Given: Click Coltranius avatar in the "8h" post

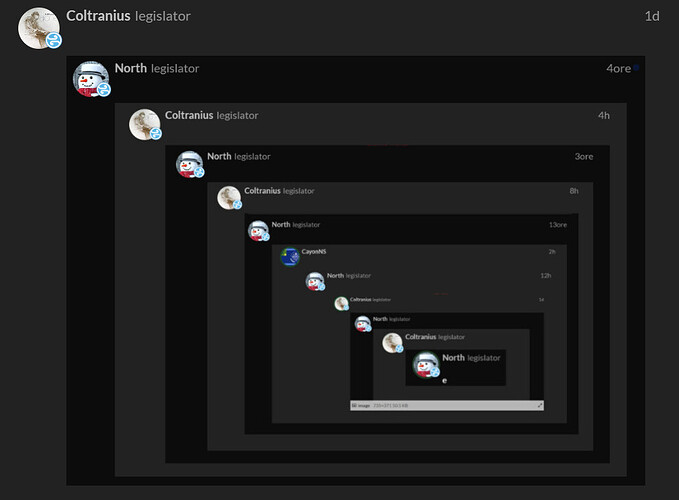Looking at the screenshot, I should [x=229, y=197].
